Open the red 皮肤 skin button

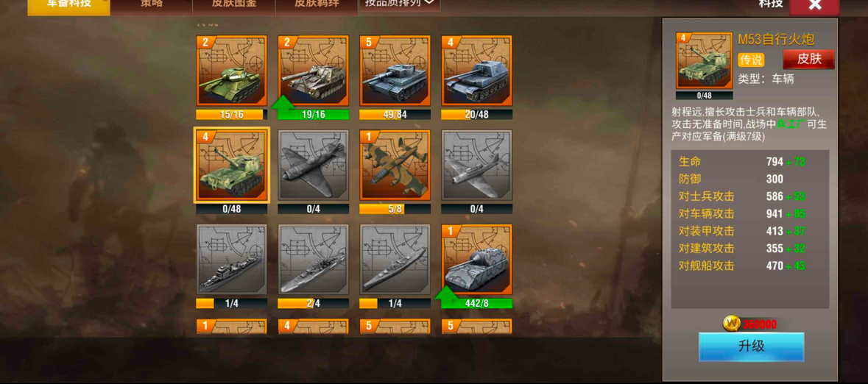coord(809,59)
